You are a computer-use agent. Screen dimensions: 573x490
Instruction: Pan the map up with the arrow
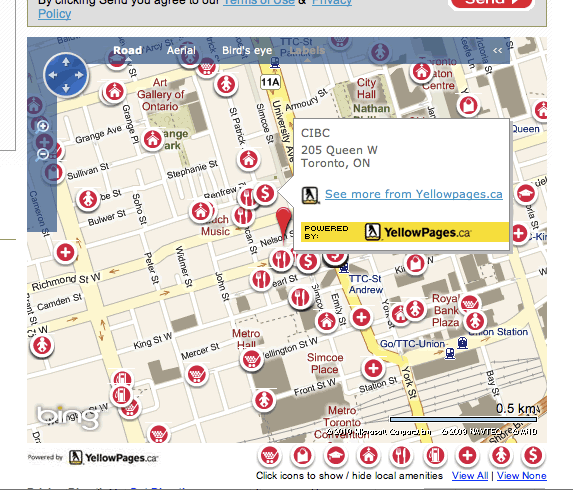click(66, 62)
